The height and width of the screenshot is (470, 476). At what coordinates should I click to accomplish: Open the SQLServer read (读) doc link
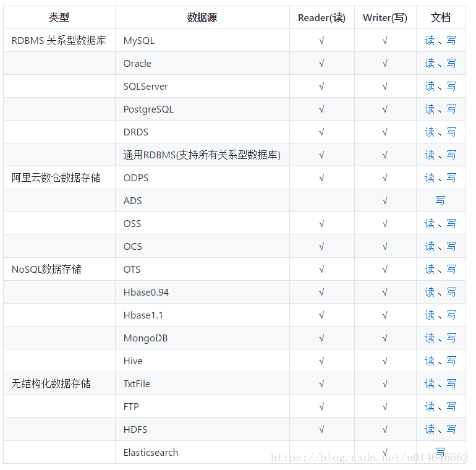429,86
